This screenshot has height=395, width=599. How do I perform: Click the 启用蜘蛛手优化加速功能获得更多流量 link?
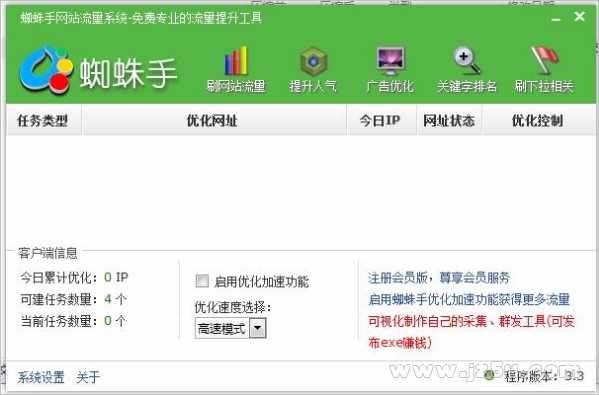[469, 299]
